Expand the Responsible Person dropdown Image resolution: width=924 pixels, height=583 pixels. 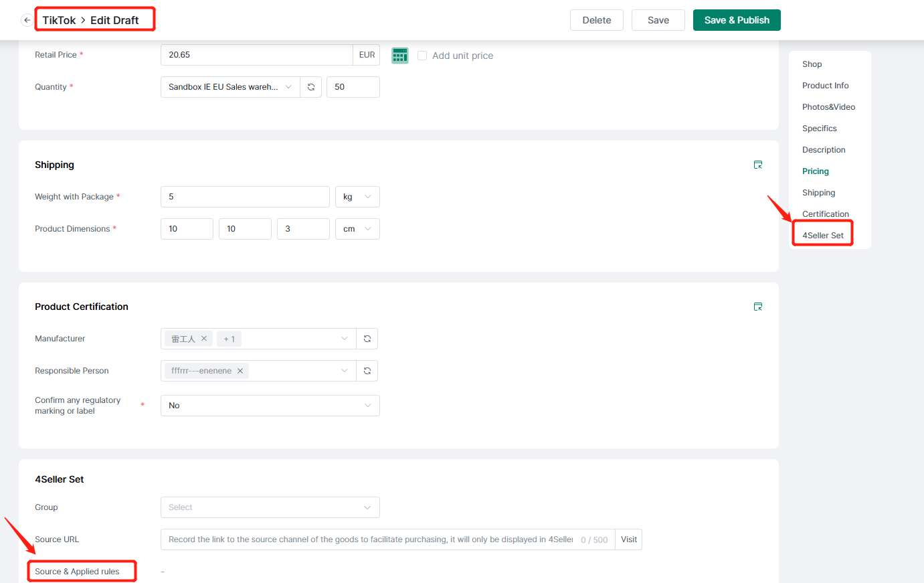pos(345,371)
